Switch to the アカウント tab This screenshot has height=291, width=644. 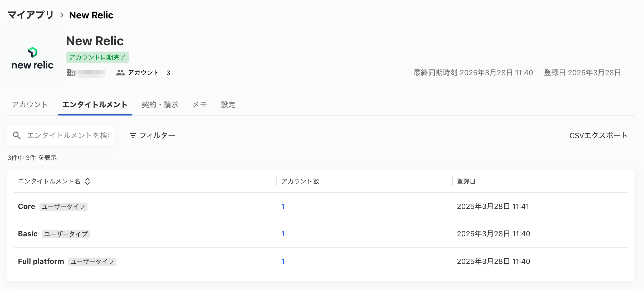tap(30, 104)
